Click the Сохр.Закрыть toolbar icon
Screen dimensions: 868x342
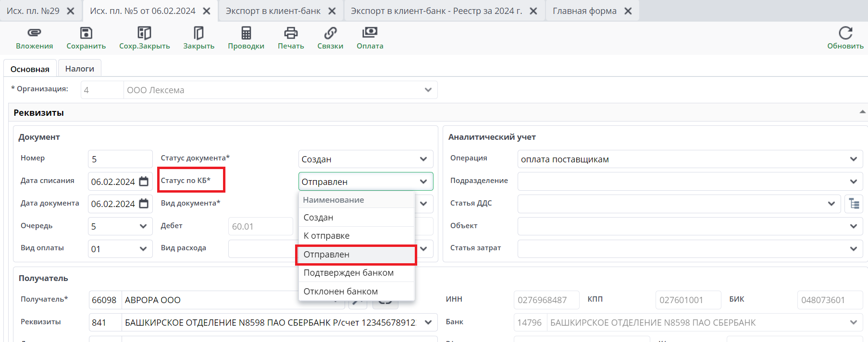tap(144, 33)
